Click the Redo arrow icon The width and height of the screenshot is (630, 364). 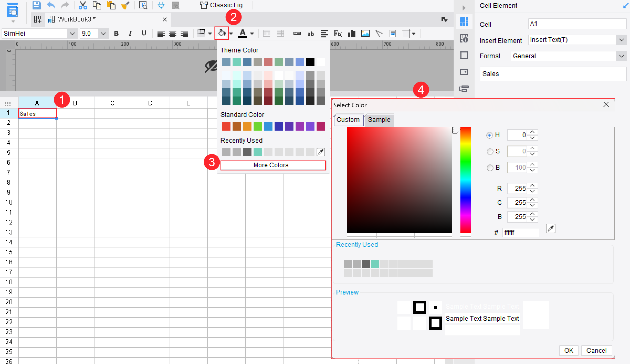pos(65,5)
